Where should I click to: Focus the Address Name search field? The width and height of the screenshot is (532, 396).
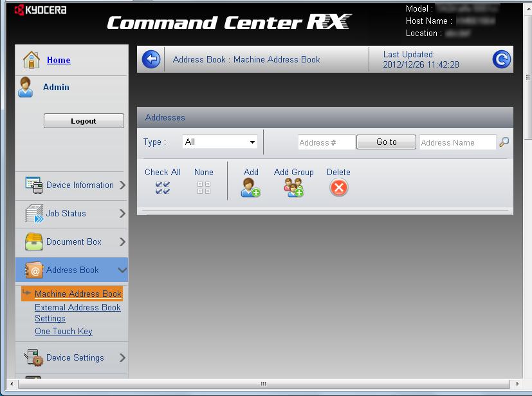pyautogui.click(x=457, y=142)
